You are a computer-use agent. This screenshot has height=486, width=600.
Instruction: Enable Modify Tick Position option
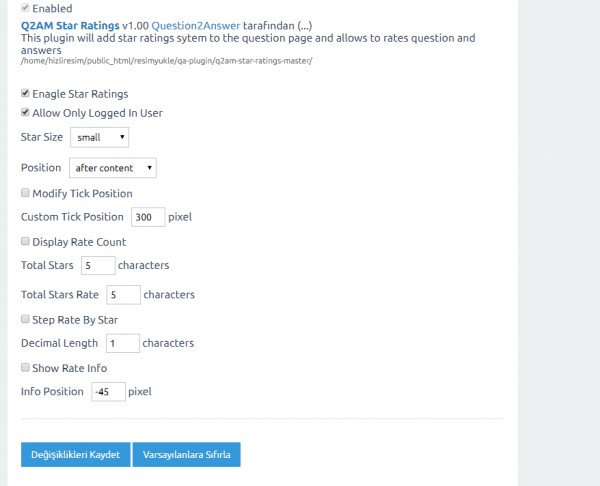coord(25,193)
